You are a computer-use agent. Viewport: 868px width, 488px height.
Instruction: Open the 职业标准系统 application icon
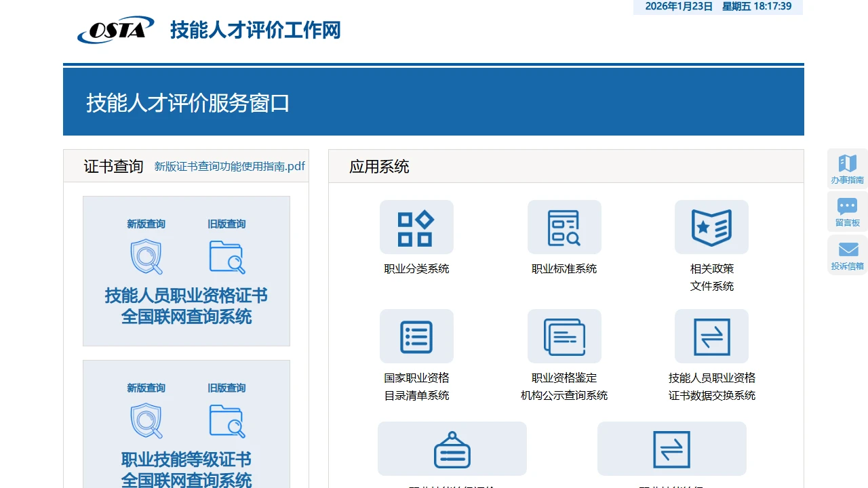564,227
